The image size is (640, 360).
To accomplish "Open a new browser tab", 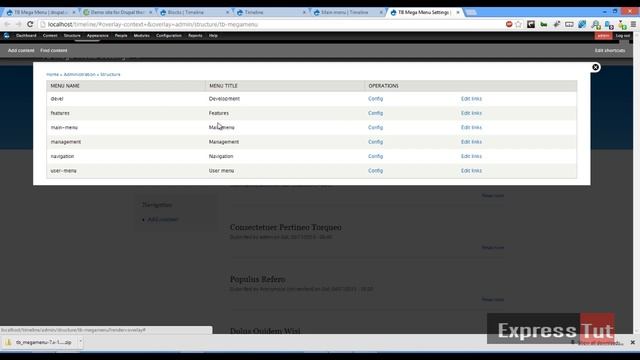I will point(471,13).
